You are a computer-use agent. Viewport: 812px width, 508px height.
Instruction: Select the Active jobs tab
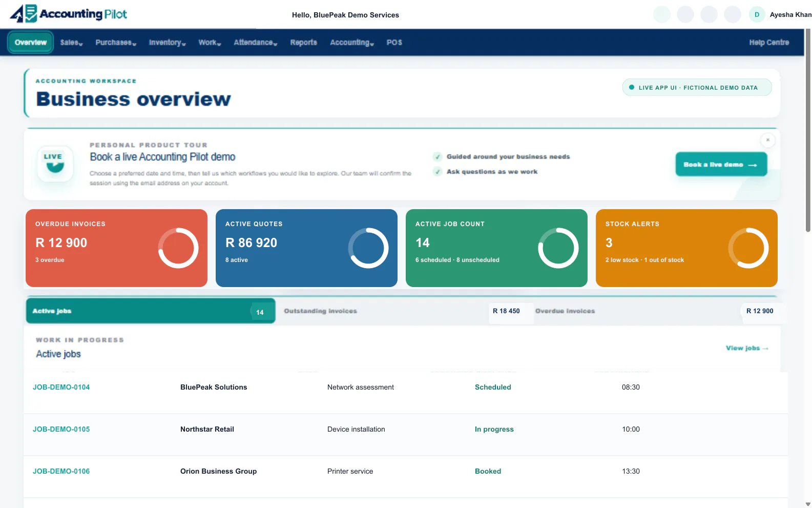151,311
